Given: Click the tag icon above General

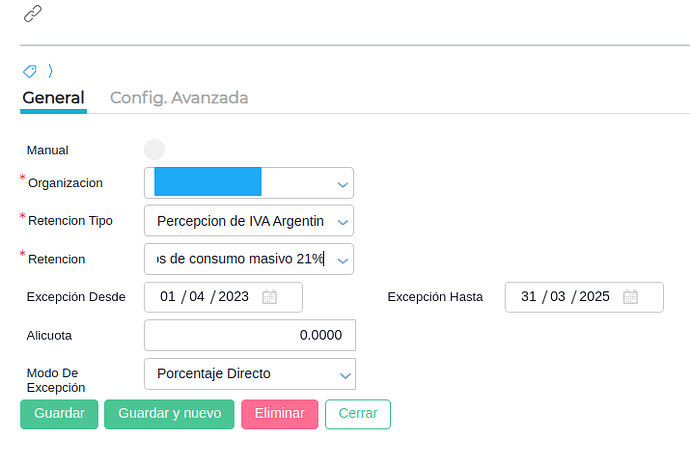Looking at the screenshot, I should (30, 71).
